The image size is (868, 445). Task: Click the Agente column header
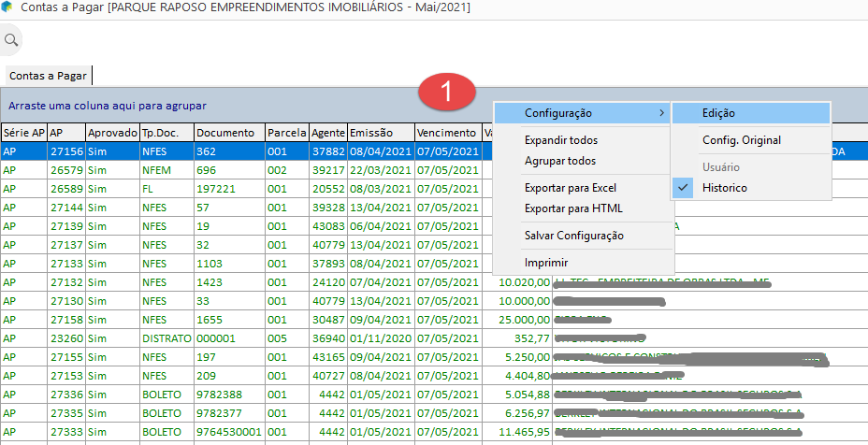328,133
